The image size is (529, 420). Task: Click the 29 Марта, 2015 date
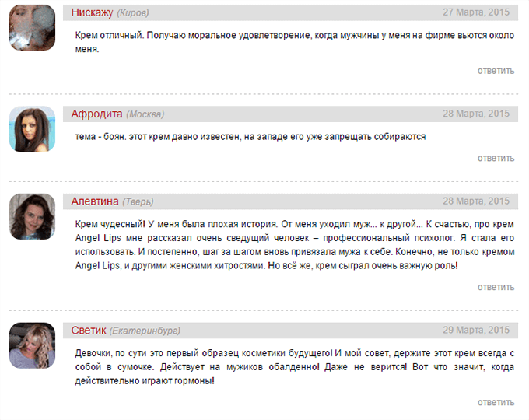point(476,330)
